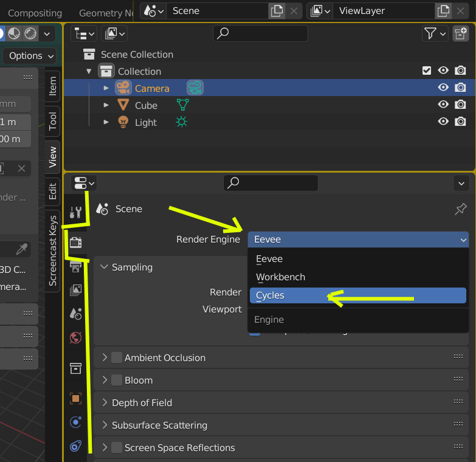
Task: Open the Tool sidebar tab
Action: point(52,121)
